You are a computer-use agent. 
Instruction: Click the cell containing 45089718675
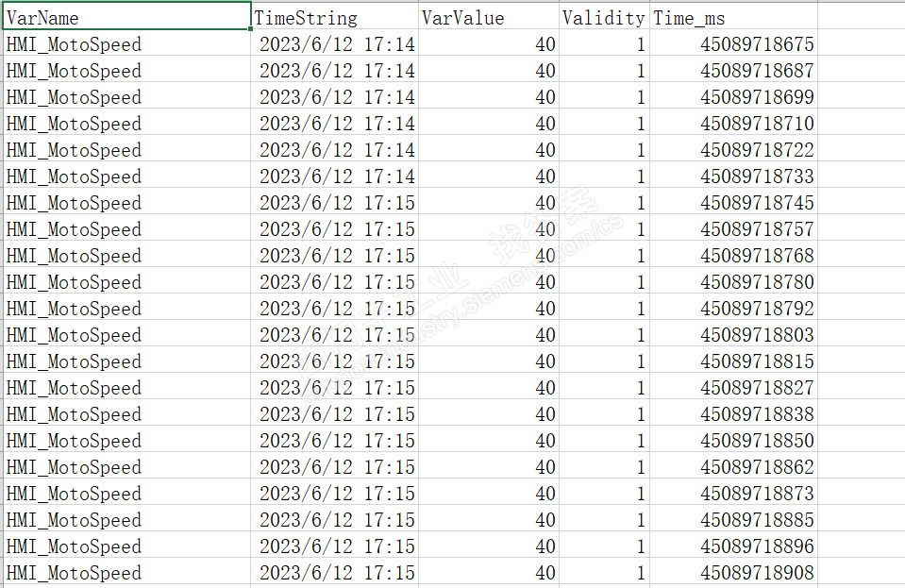pyautogui.click(x=733, y=43)
